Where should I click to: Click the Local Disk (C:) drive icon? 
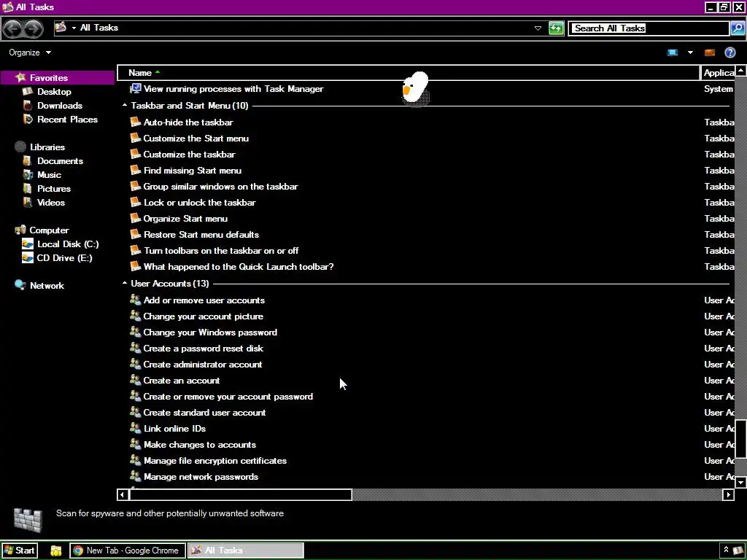[28, 244]
